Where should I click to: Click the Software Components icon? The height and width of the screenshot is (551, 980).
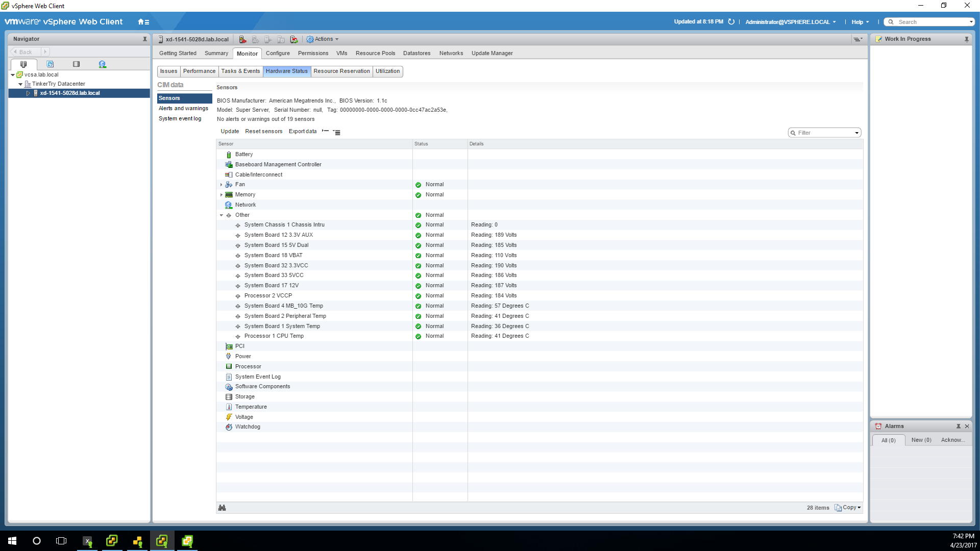tap(229, 387)
